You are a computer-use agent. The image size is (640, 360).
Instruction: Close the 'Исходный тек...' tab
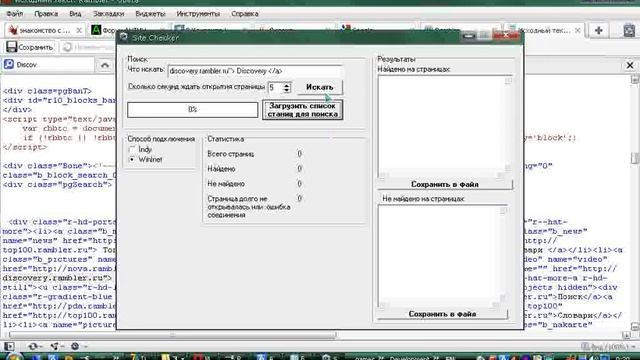coord(578,30)
